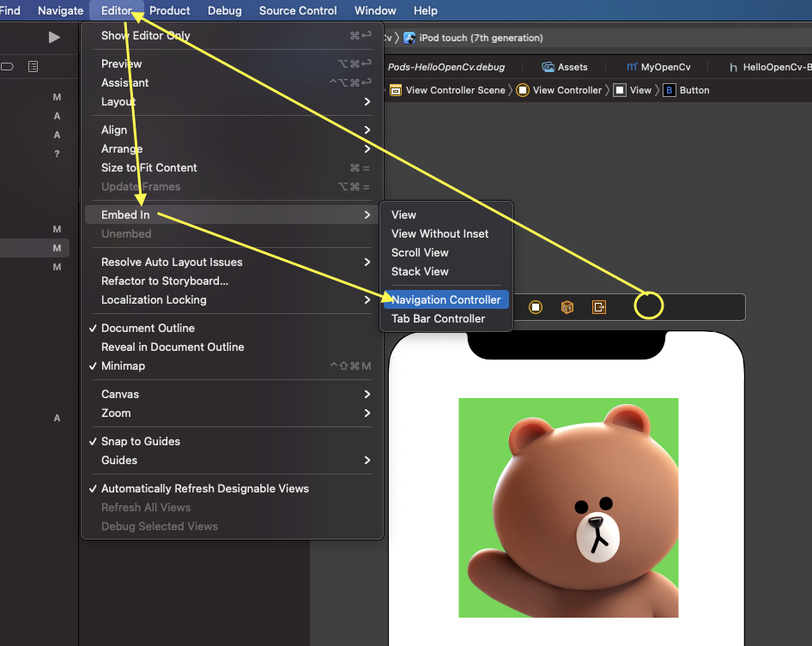Click the breakpoint navigator icon in the sidebar

7,66
